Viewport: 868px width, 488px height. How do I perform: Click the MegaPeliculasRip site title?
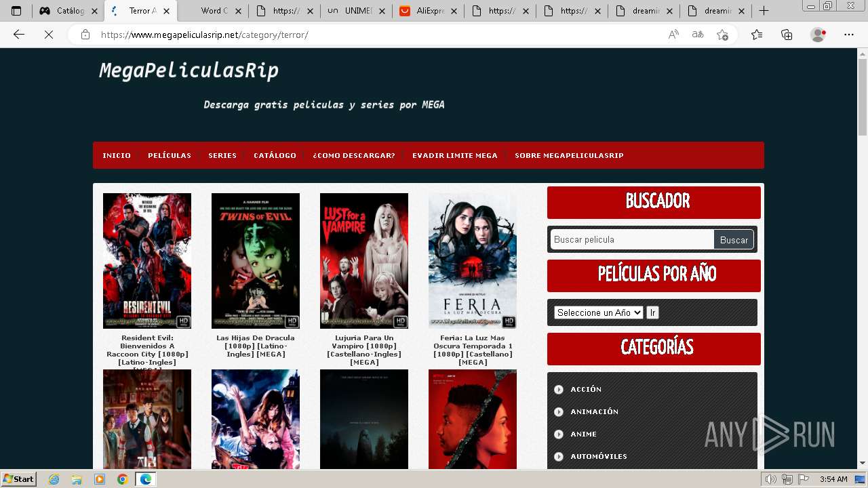coord(189,70)
